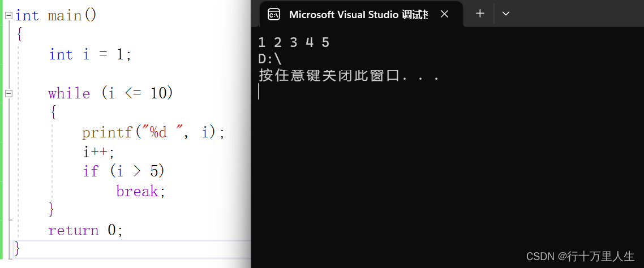Screen dimensions: 644x268
Task: Place cursor on 'int i = 1;' line
Action: 91,55
